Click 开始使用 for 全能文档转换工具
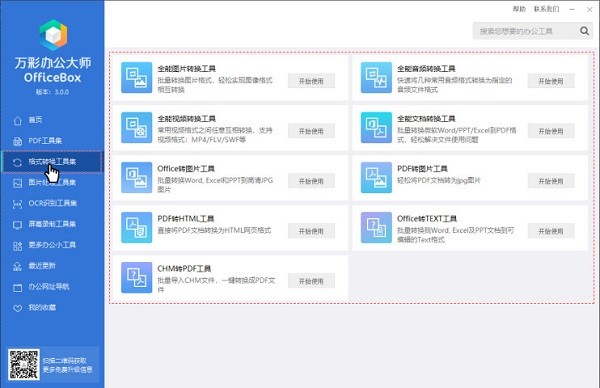Image resolution: width=600 pixels, height=388 pixels. pos(551,131)
